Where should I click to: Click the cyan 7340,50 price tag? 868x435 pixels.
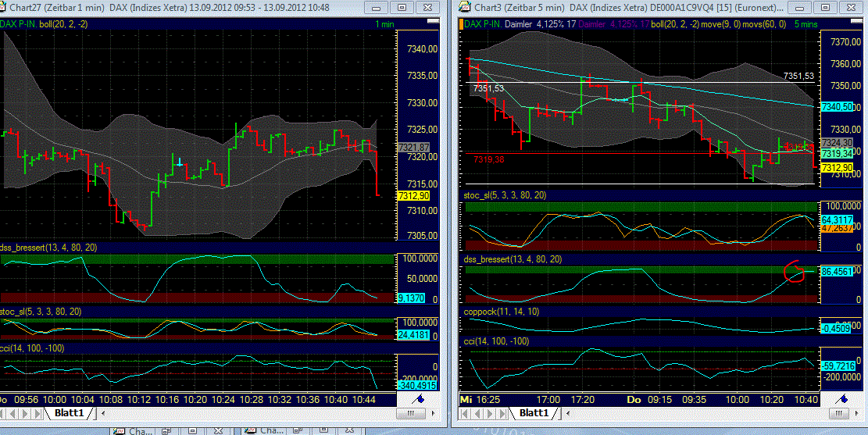coord(837,107)
